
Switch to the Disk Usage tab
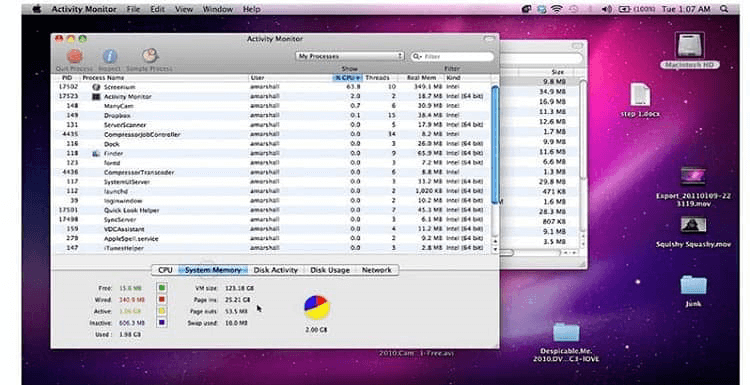coord(330,270)
